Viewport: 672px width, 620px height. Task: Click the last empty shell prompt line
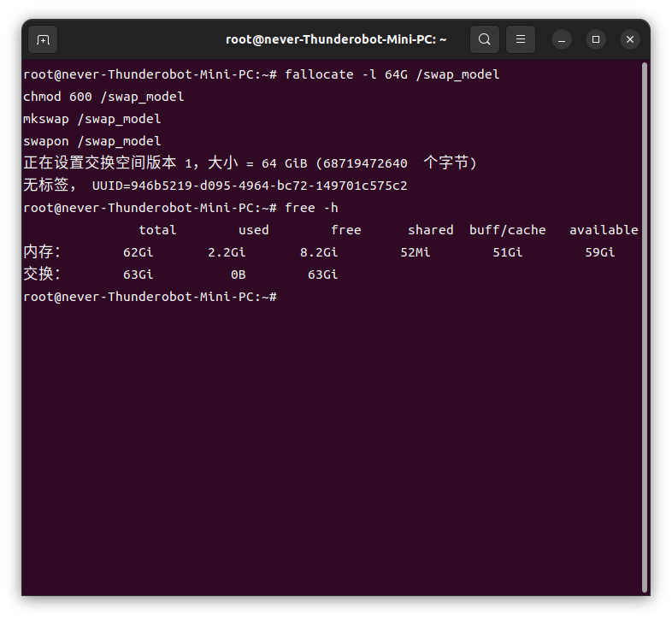coord(150,297)
